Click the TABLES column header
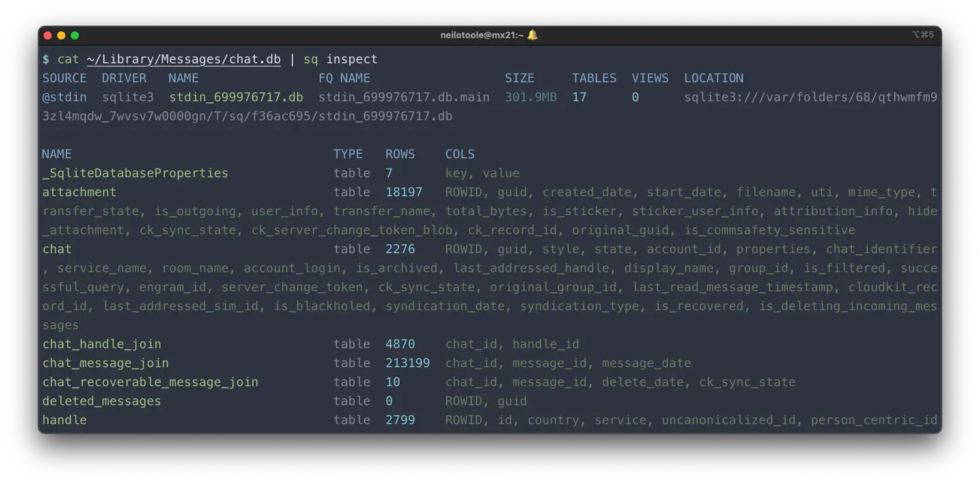980x484 pixels. pyautogui.click(x=595, y=78)
